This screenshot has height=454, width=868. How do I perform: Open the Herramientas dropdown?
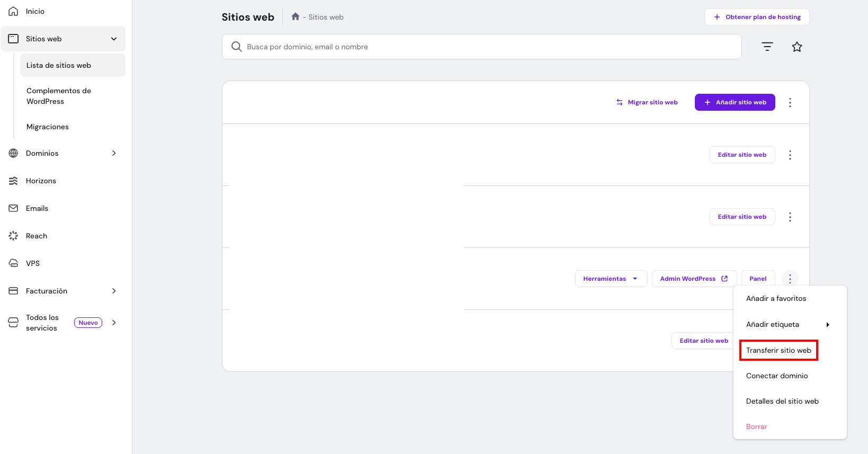611,279
